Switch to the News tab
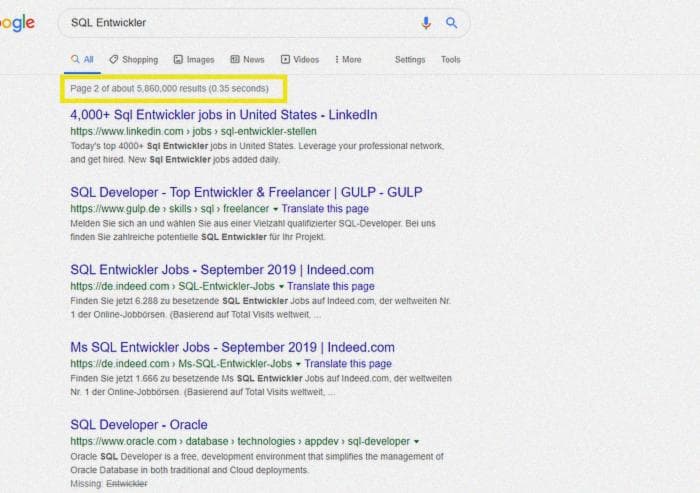Viewport: 700px width, 493px height. [x=247, y=59]
